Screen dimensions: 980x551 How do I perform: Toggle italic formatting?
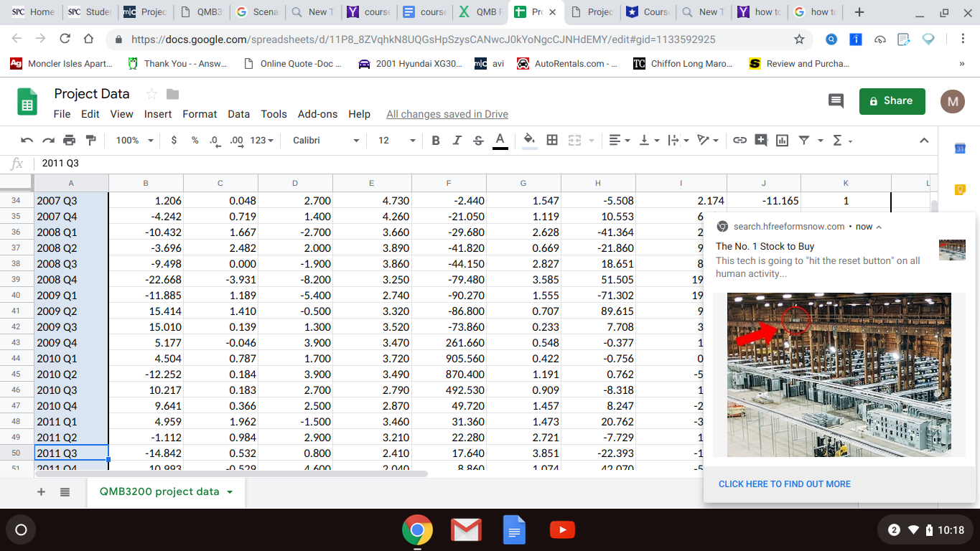(457, 141)
